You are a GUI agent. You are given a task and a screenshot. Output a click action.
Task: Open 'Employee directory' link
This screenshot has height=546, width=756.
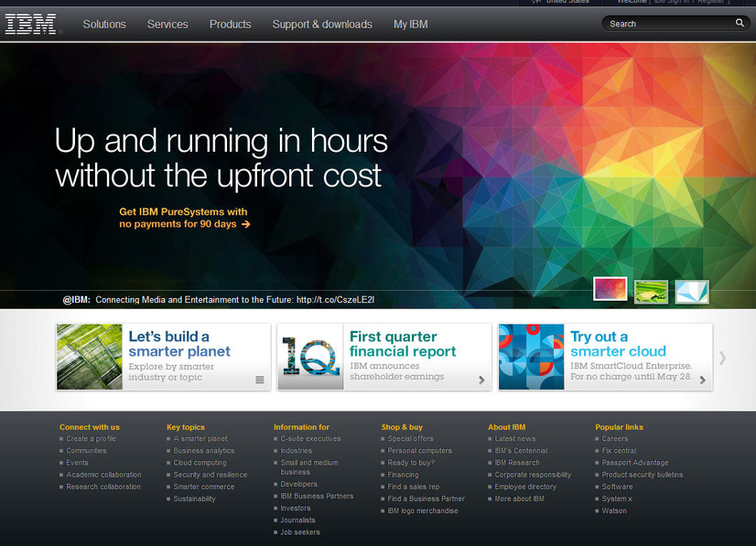point(525,487)
